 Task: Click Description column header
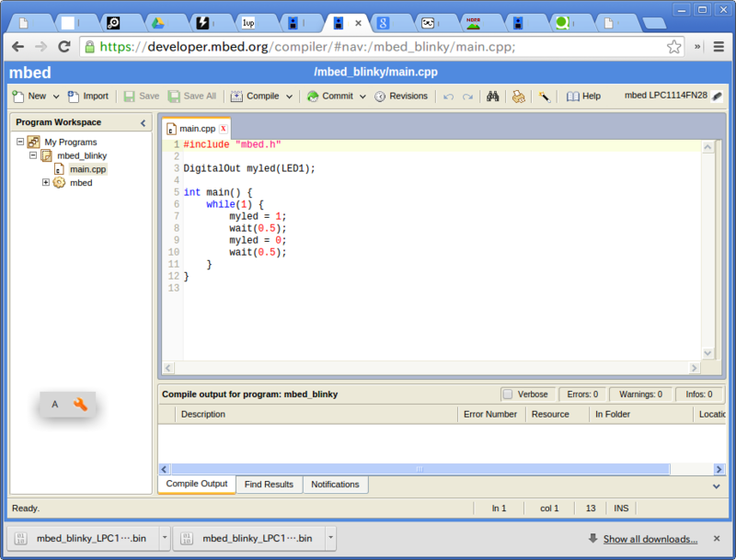point(316,414)
